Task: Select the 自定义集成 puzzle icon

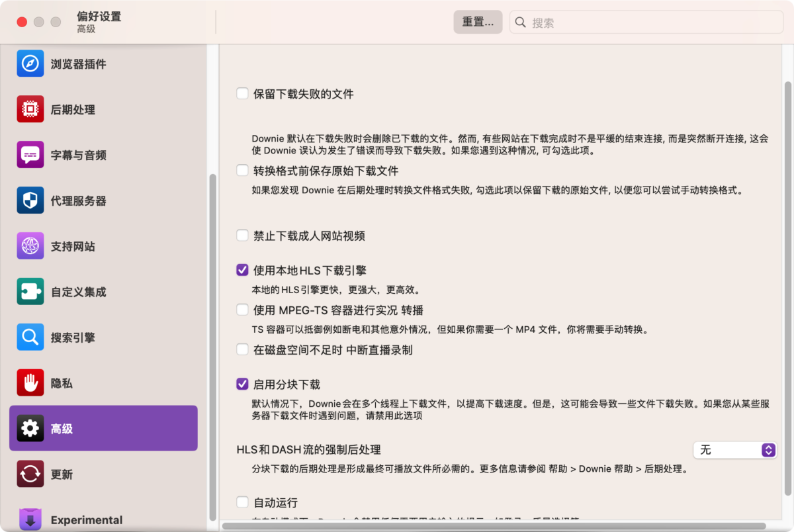Action: (30, 291)
